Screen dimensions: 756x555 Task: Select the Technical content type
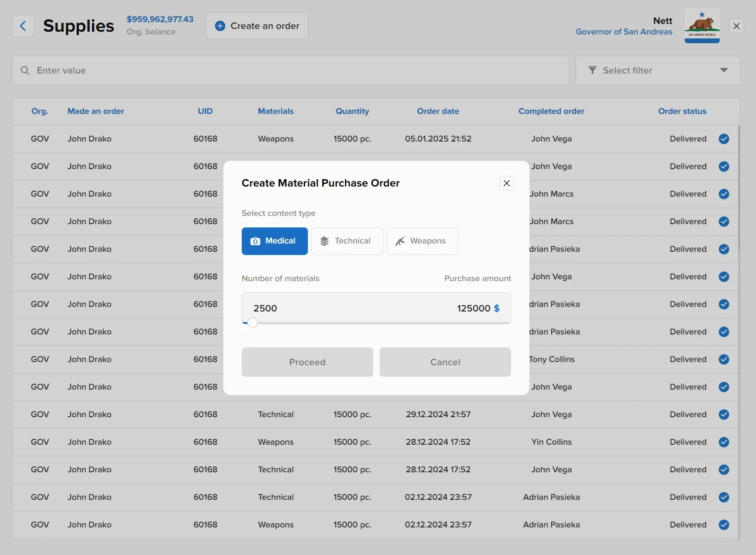click(347, 241)
